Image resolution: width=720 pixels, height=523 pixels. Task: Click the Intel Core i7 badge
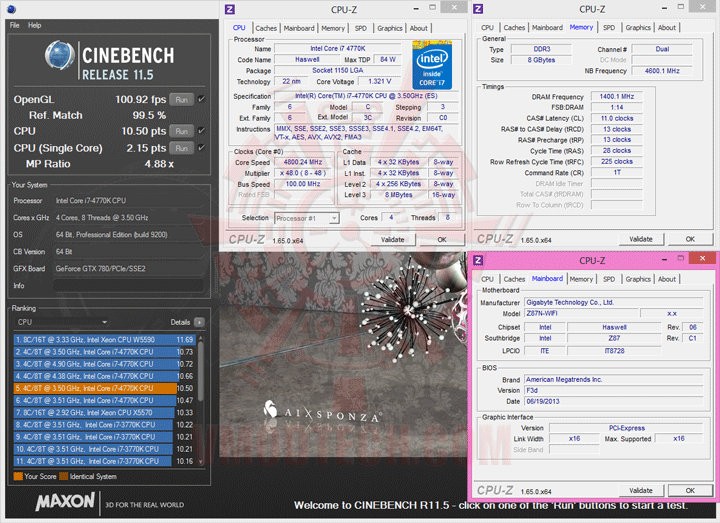click(x=432, y=65)
